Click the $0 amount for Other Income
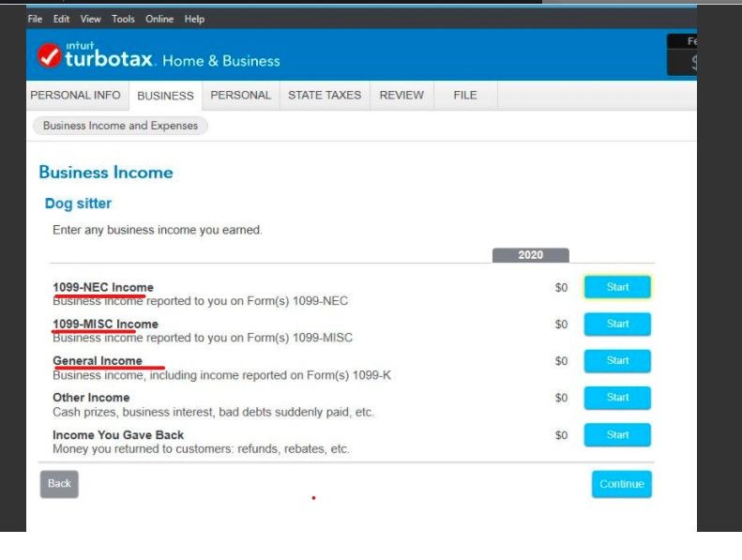The width and height of the screenshot is (742, 560). point(561,398)
